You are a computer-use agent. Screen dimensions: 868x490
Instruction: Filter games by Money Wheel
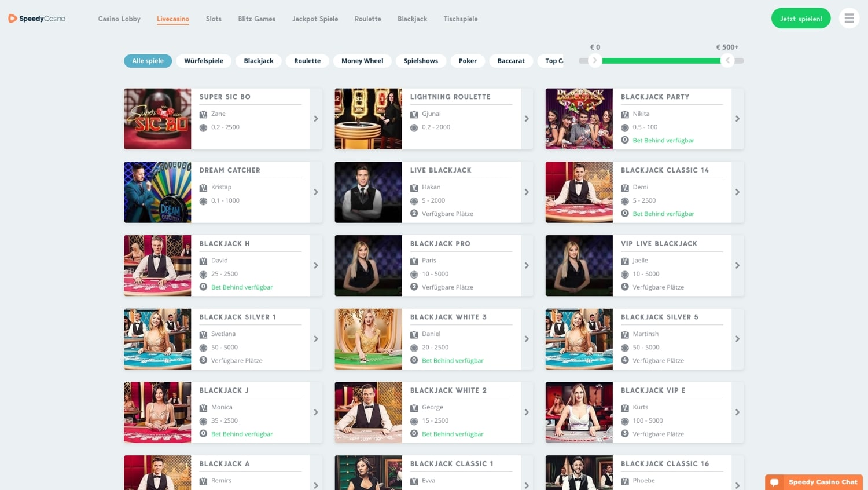362,61
